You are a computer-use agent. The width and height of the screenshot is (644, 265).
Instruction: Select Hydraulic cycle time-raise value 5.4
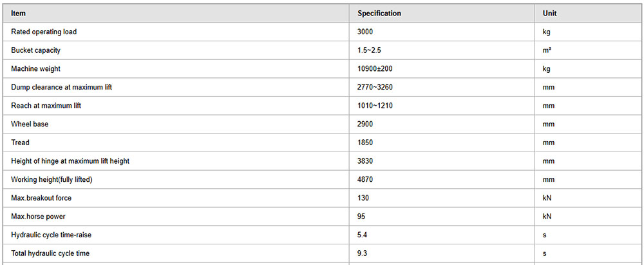tap(362, 235)
